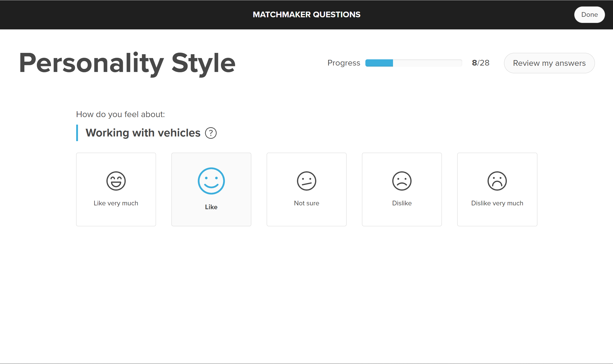Image resolution: width=613 pixels, height=364 pixels.
Task: Open the question mark help icon beside Working with vehicles
Action: click(211, 133)
